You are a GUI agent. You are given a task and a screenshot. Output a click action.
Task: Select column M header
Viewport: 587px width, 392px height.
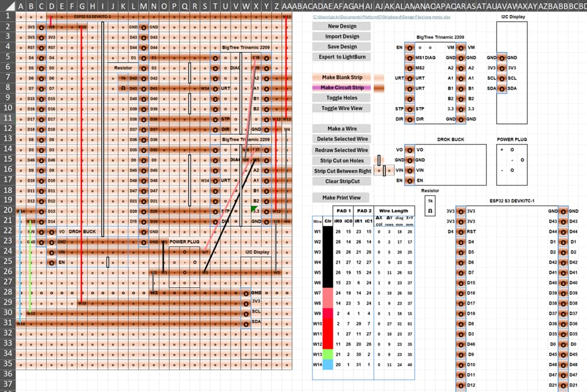[143, 6]
